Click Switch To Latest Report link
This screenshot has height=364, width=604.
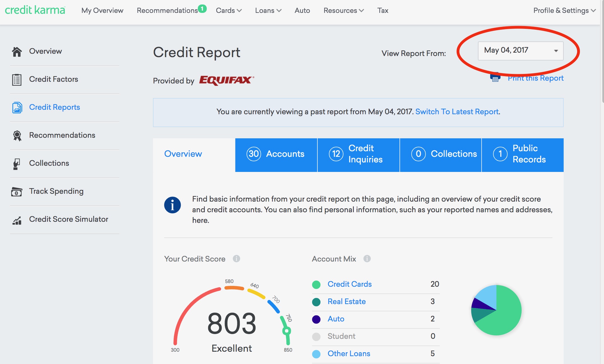coord(457,111)
